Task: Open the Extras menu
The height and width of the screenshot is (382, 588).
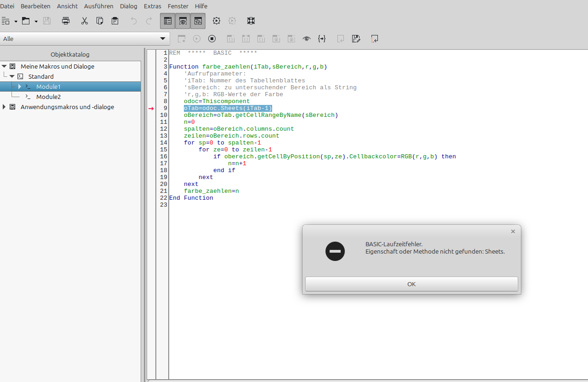Action: (x=153, y=6)
